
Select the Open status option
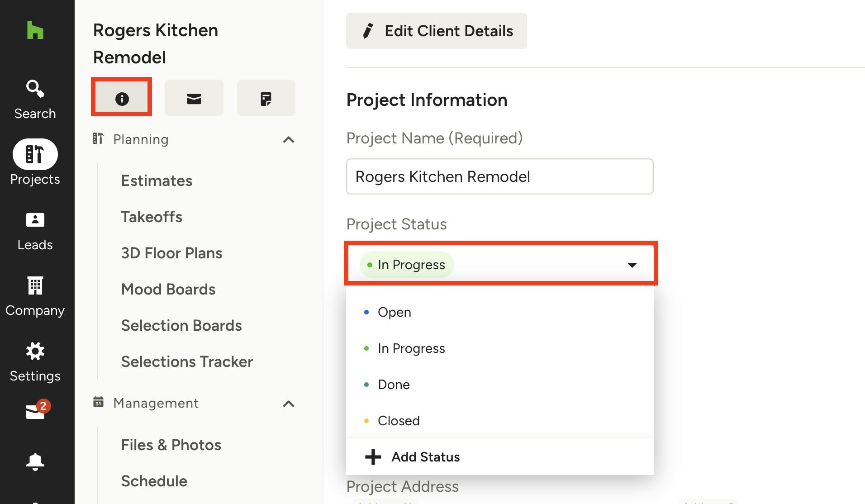(394, 312)
